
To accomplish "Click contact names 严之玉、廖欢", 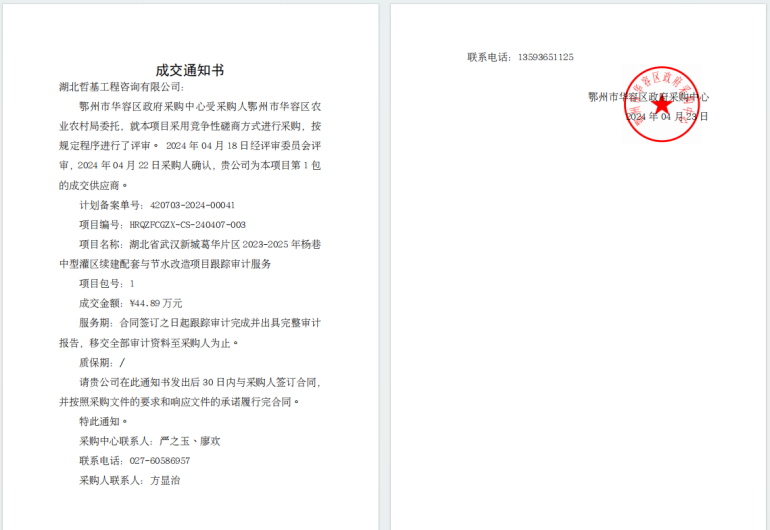I will pyautogui.click(x=190, y=441).
